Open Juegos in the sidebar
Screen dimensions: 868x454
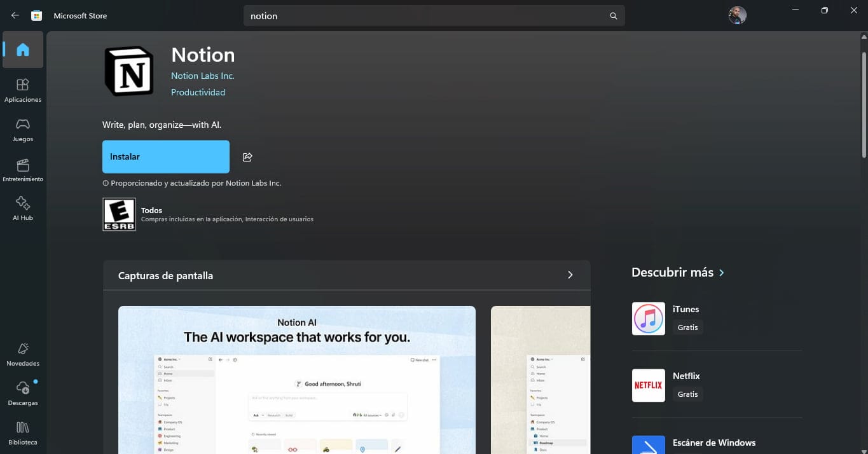[x=23, y=130]
